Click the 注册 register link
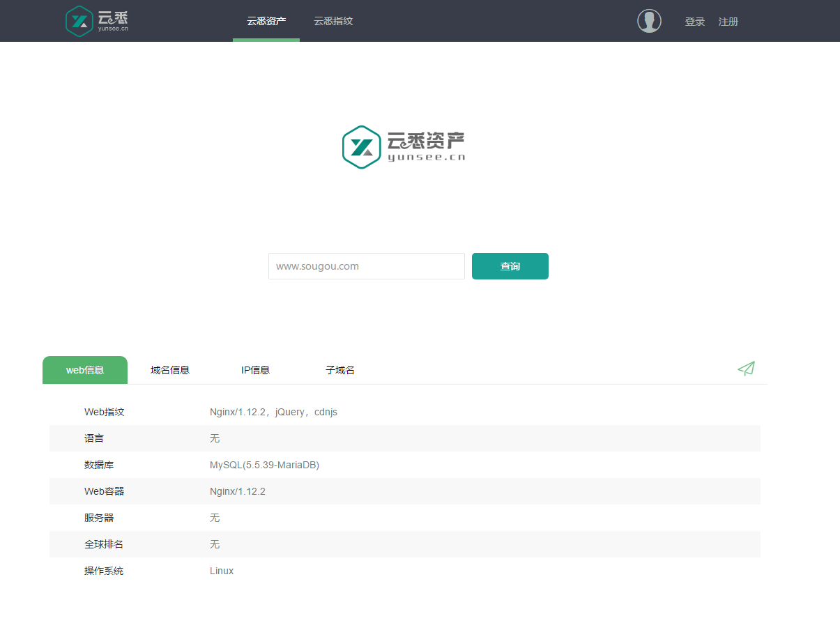The image size is (840, 639). [x=728, y=22]
